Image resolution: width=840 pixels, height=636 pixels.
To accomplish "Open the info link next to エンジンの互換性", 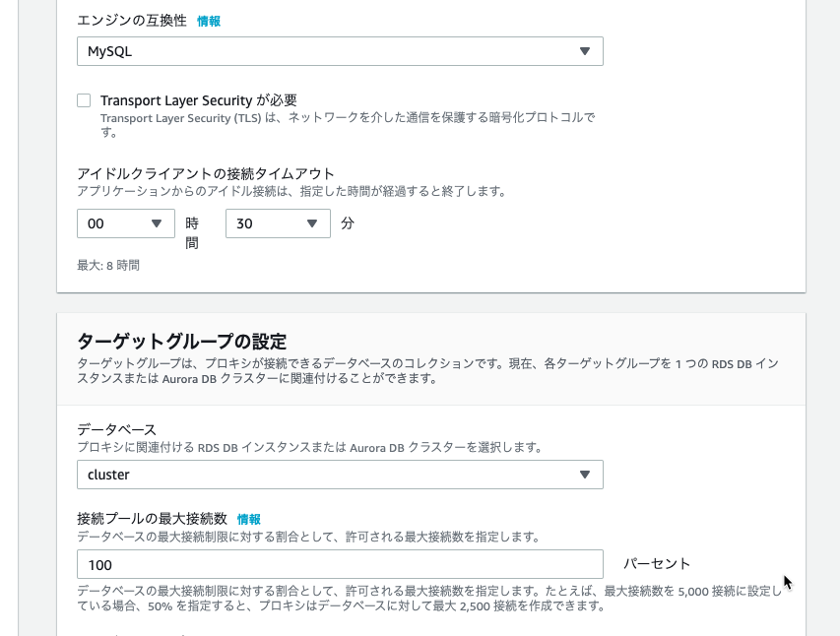I will 209,22.
